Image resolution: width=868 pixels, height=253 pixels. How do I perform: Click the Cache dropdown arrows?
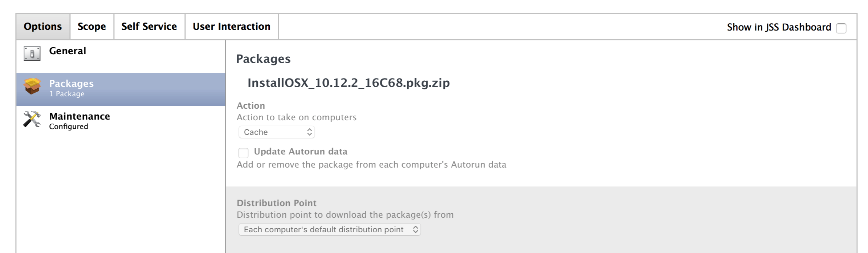pos(309,132)
